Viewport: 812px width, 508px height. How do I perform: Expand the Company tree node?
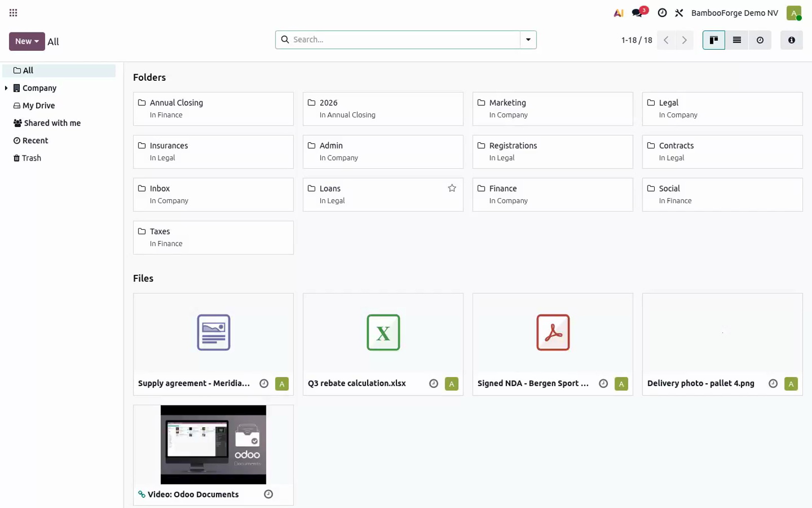coord(6,88)
